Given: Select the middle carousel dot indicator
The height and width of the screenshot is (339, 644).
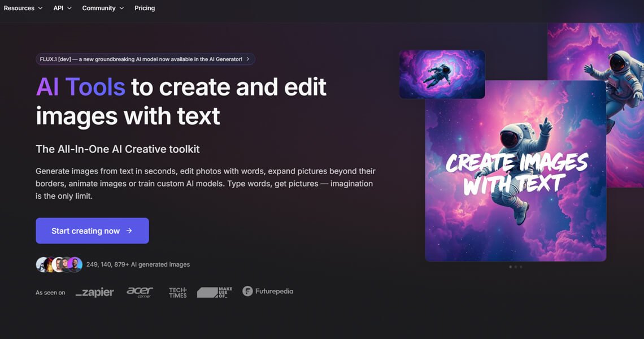Looking at the screenshot, I should pos(516,267).
